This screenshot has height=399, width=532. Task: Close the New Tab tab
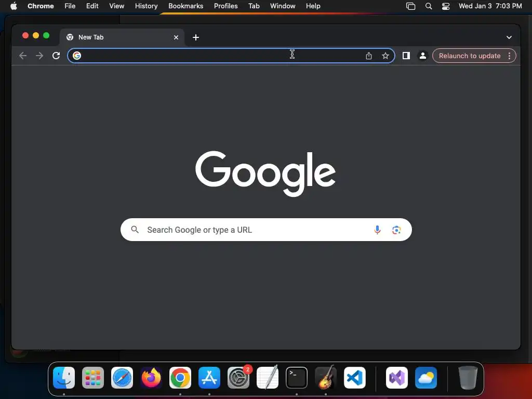click(176, 37)
